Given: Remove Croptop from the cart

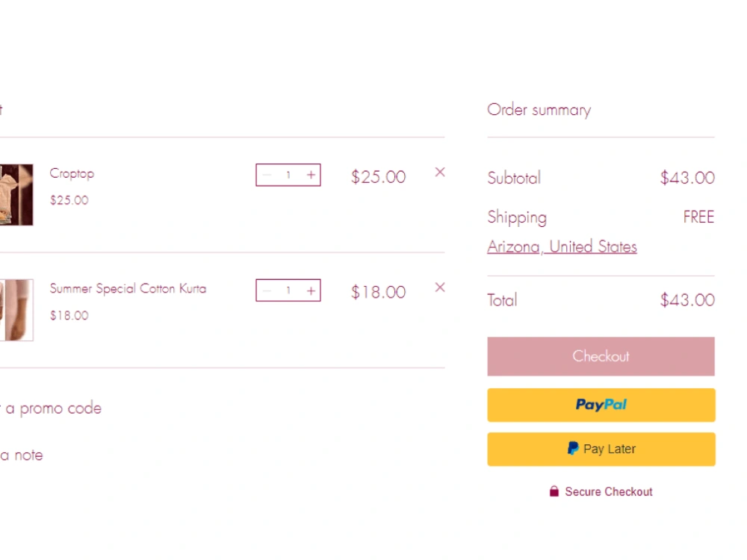Looking at the screenshot, I should [x=440, y=172].
